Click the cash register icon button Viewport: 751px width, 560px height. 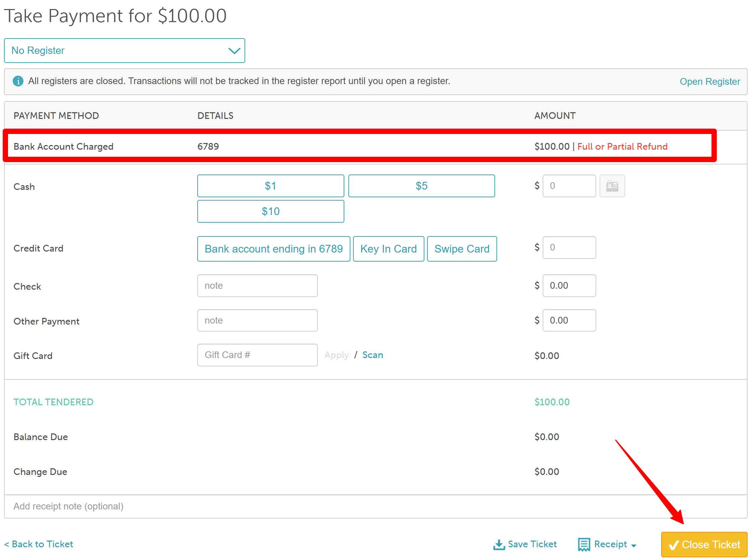[x=612, y=186]
